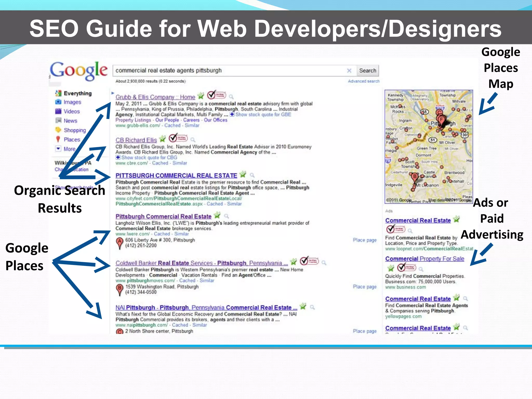This screenshot has width=532, height=399.
Task: Clear the search box with the X icon
Action: tap(349, 71)
